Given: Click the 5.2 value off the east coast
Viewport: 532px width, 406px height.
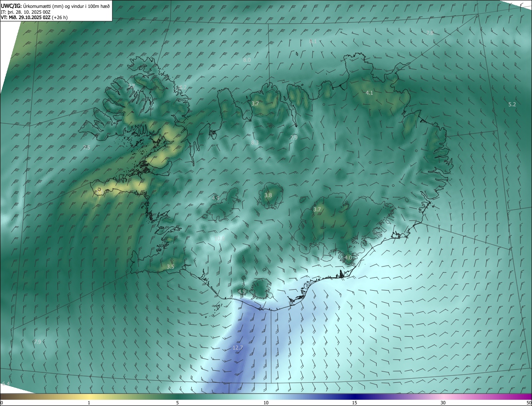Looking at the screenshot, I should click(x=512, y=104).
